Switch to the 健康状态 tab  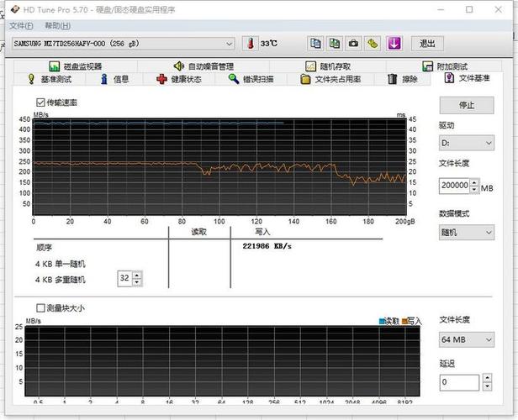pos(179,79)
